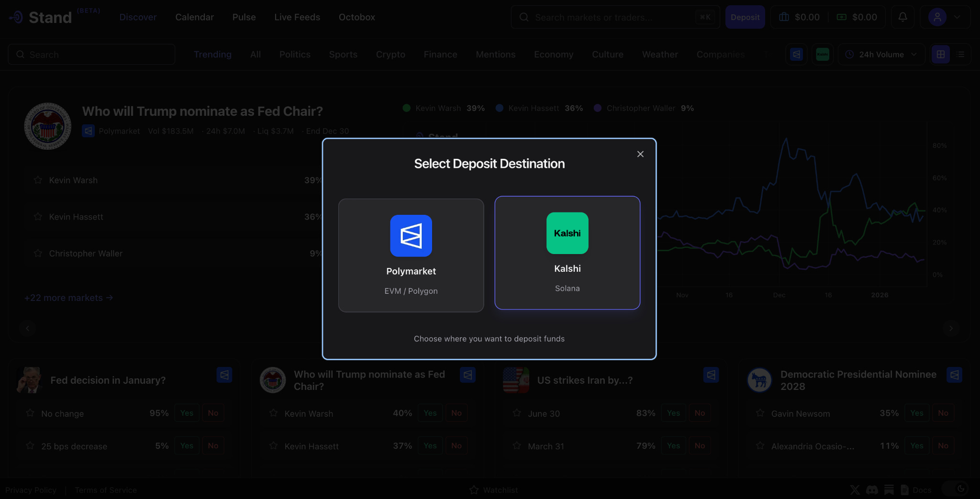Star the Gavin Newsom outcome

[760, 413]
